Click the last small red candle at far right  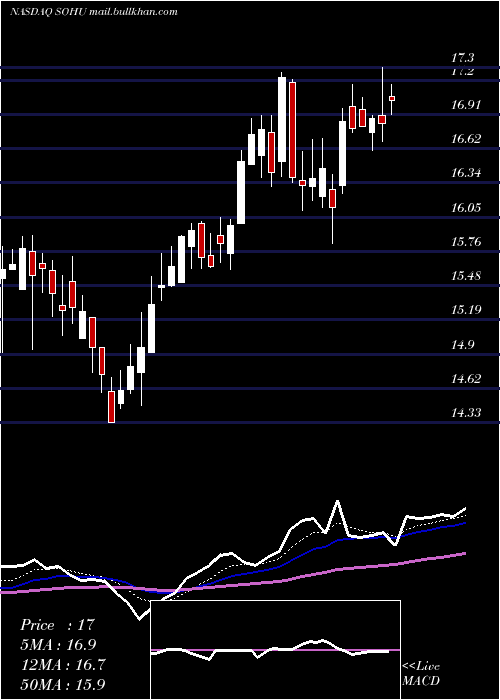point(392,98)
